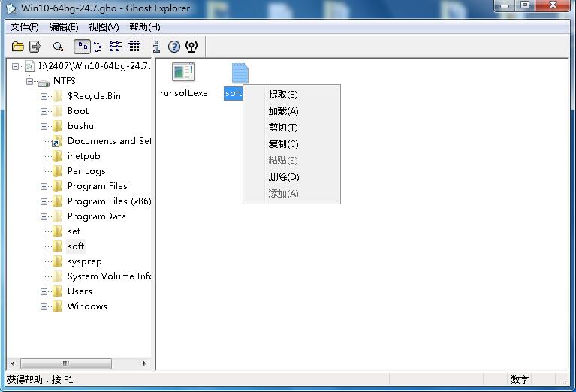Click the tree scrollbar left arrow
Image resolution: width=576 pixels, height=392 pixels.
(13, 363)
